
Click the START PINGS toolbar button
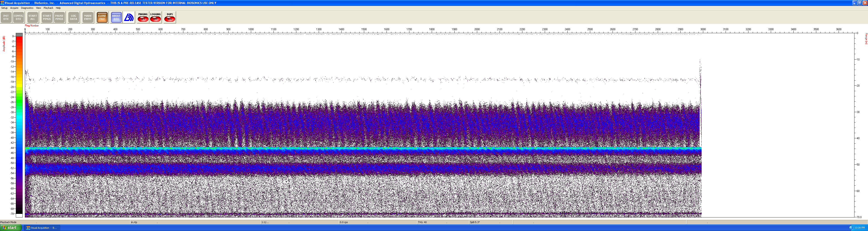point(47,18)
